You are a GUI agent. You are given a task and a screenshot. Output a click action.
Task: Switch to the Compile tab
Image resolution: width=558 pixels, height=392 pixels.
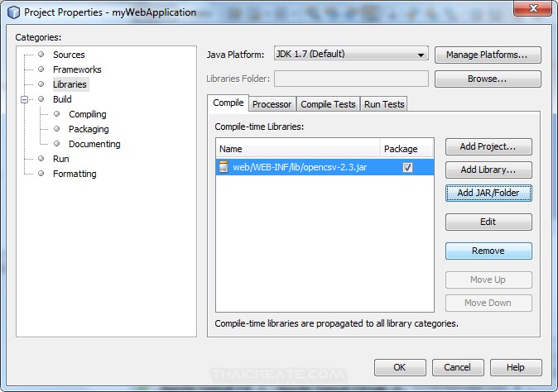coord(228,103)
